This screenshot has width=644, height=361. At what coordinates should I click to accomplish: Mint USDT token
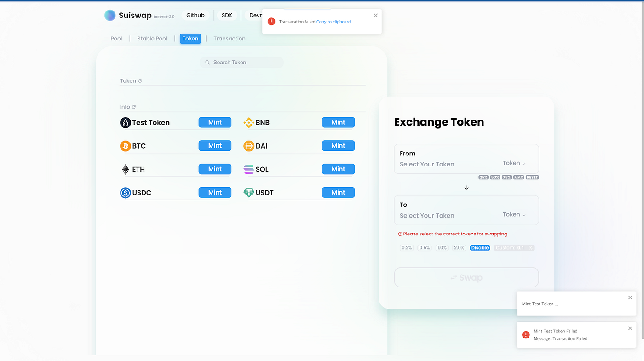coord(338,193)
